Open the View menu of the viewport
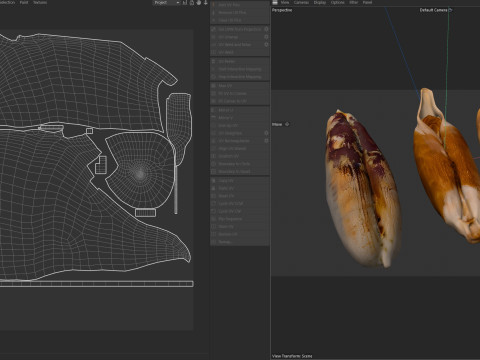This screenshot has height=360, width=480. 285,2
